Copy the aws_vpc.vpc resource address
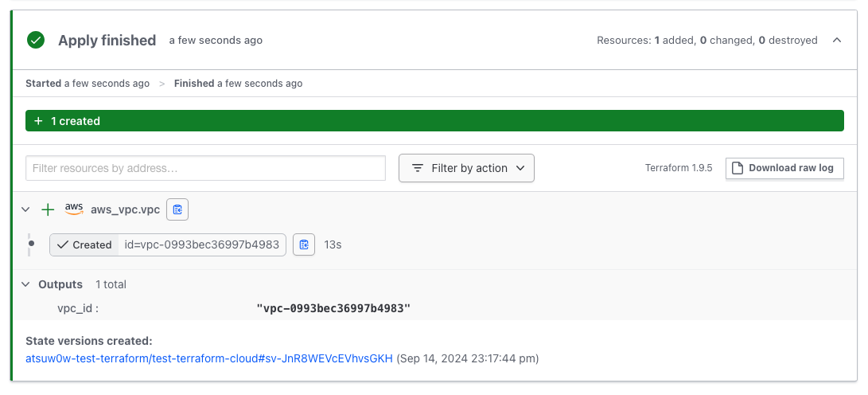Viewport: 868px width, 395px height. pos(177,209)
